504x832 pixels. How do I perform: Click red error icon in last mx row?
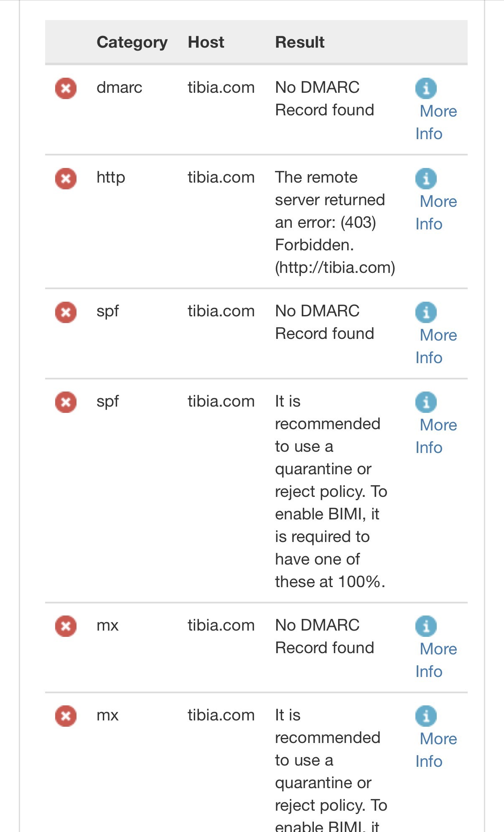click(66, 716)
